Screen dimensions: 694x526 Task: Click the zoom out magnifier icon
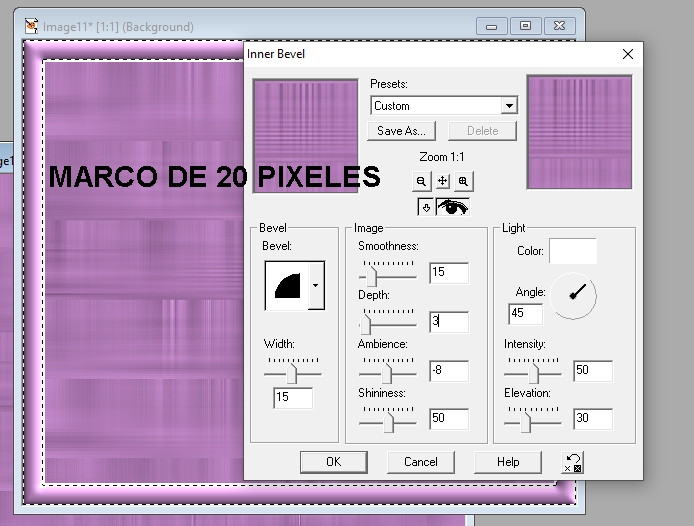[x=422, y=181]
